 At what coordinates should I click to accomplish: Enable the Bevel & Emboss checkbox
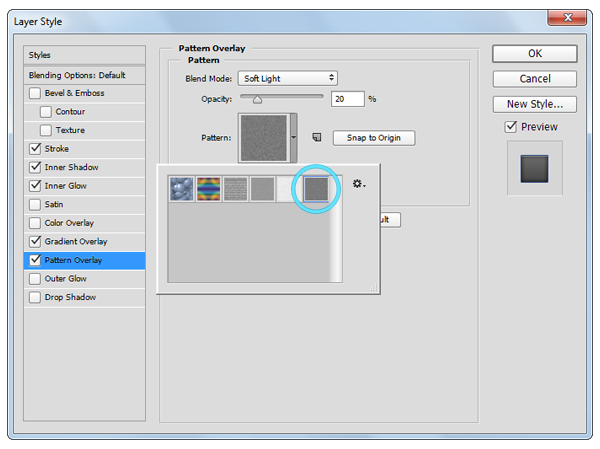(x=36, y=93)
